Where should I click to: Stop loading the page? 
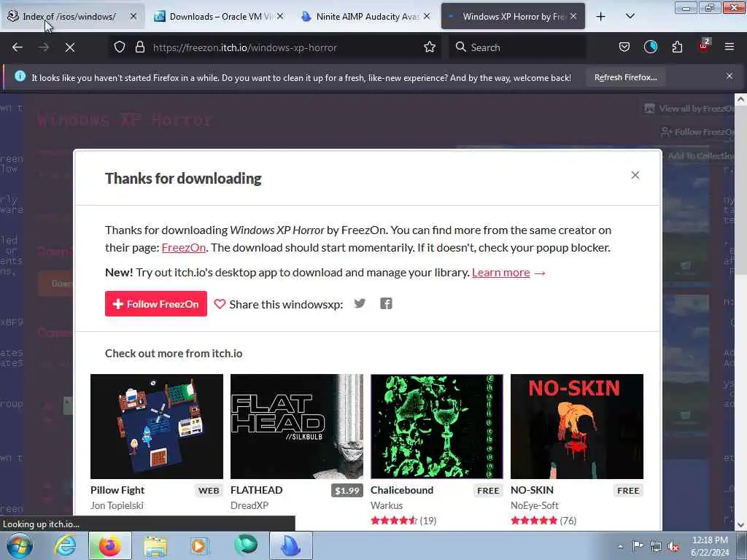(x=69, y=47)
